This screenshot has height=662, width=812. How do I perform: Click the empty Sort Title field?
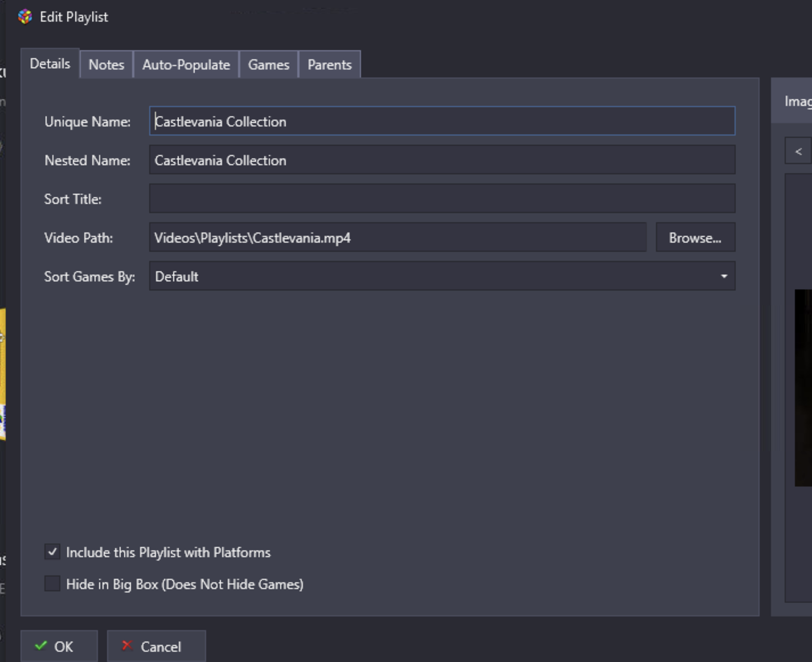click(442, 198)
